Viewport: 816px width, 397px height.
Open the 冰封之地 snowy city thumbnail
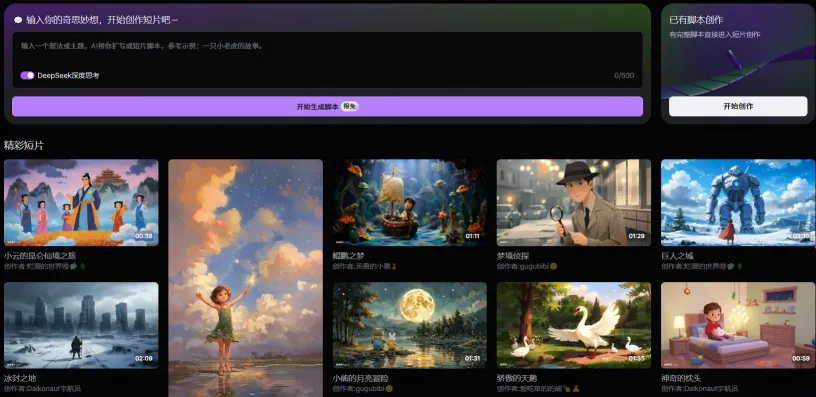81,325
